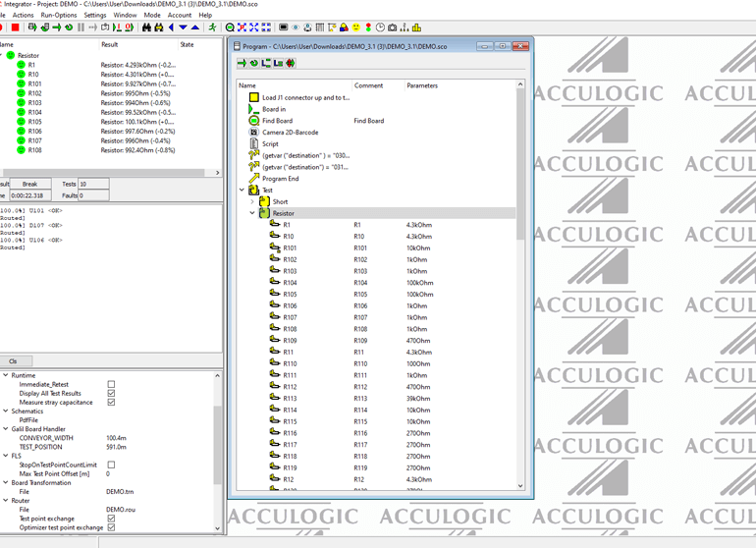The height and width of the screenshot is (548, 756).
Task: Click the clock icon in toolbar
Action: (x=380, y=27)
